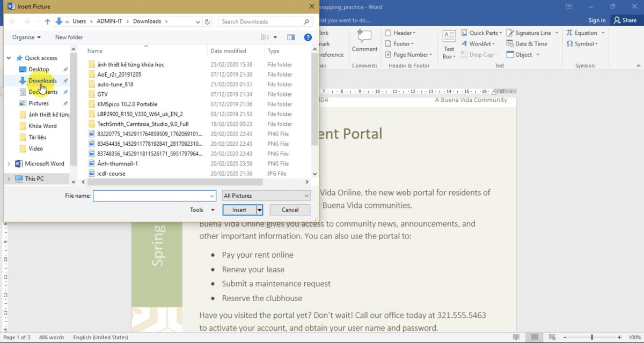This screenshot has width=644, height=343.
Task: Click the Insert button dropdown arrow
Action: click(260, 210)
